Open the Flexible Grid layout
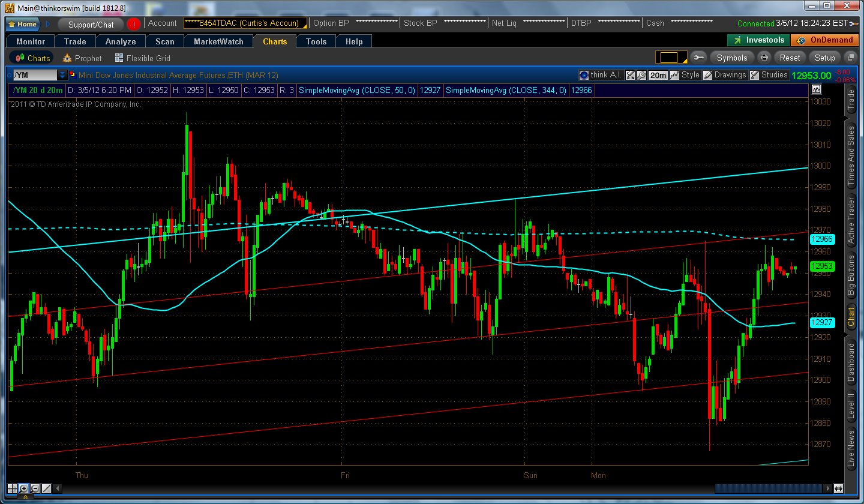 tap(142, 58)
